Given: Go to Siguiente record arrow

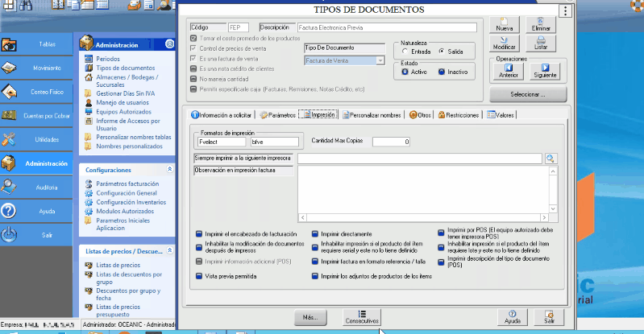Looking at the screenshot, I should 545,72.
